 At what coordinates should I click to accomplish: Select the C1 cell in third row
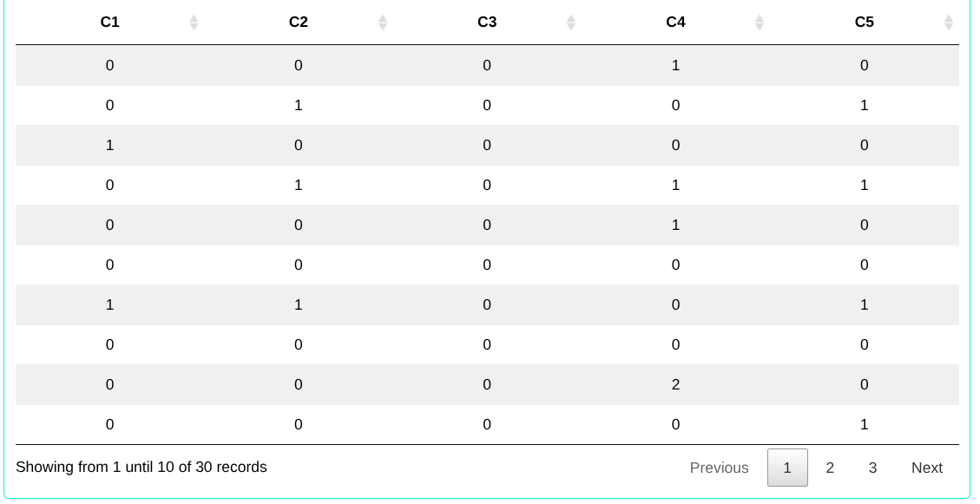click(x=109, y=145)
